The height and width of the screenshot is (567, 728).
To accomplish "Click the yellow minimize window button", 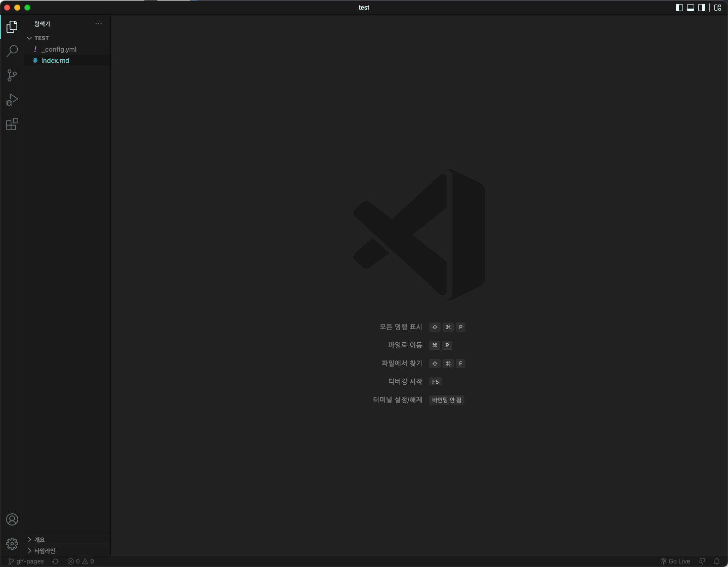I will coord(17,8).
